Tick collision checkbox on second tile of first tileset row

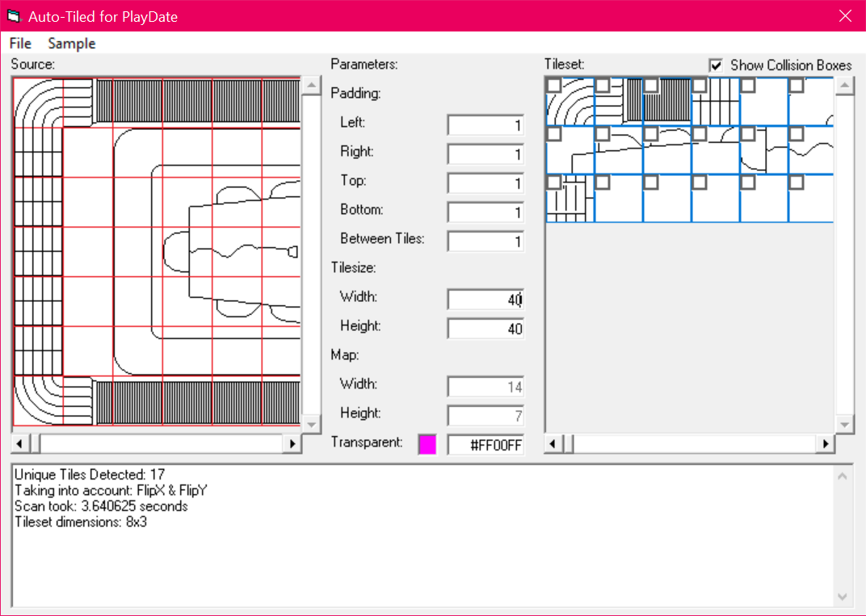[602, 85]
